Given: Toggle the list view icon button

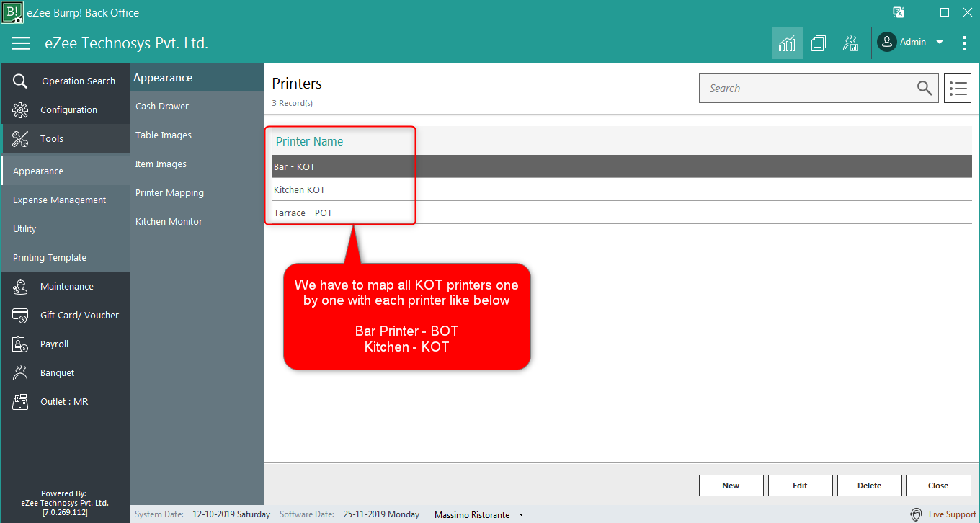Looking at the screenshot, I should (958, 89).
